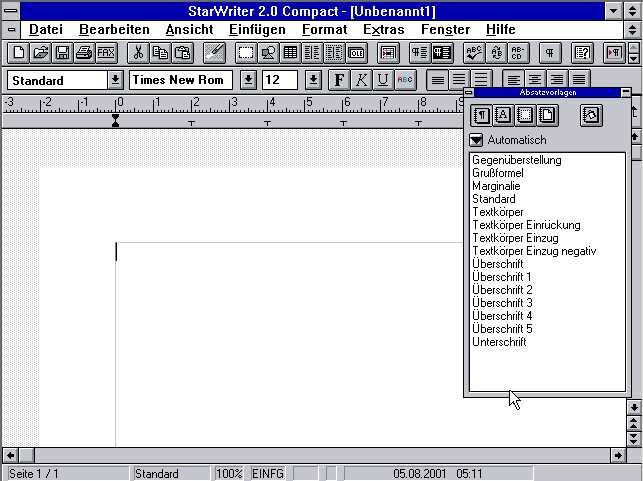
Task: Paste clipboard contents with the paste icon
Action: tap(182, 53)
